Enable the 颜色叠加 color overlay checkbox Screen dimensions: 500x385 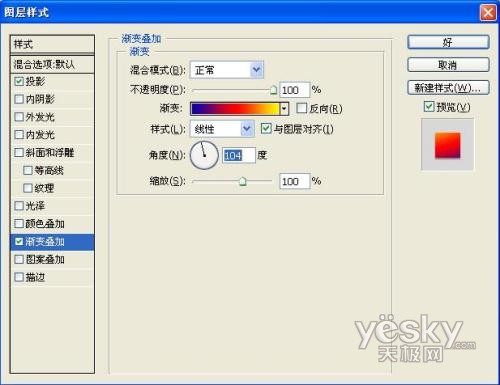tap(19, 224)
